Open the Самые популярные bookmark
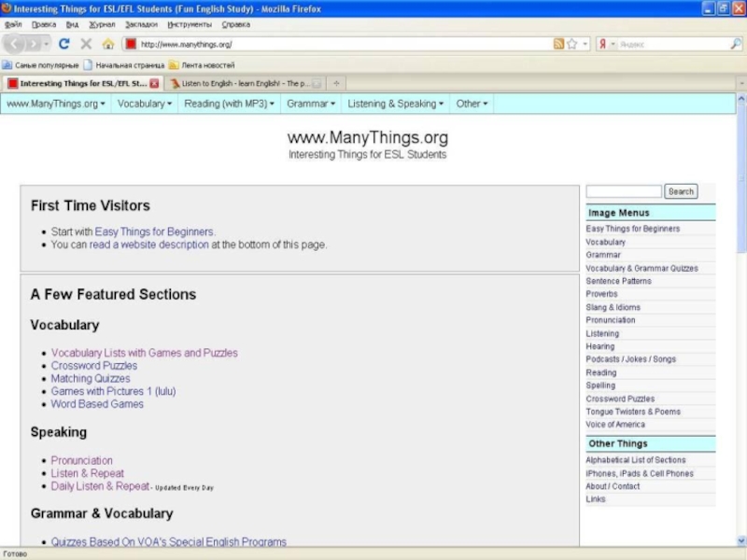This screenshot has height=560, width=747. coord(40,65)
